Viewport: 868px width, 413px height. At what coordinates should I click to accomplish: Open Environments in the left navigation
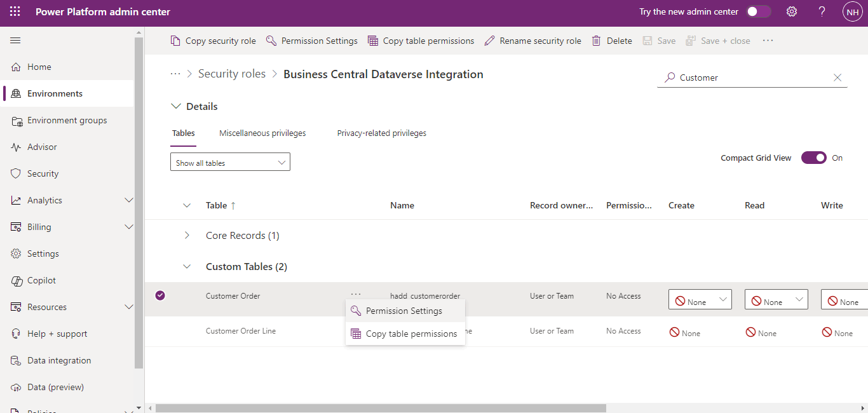pos(55,93)
